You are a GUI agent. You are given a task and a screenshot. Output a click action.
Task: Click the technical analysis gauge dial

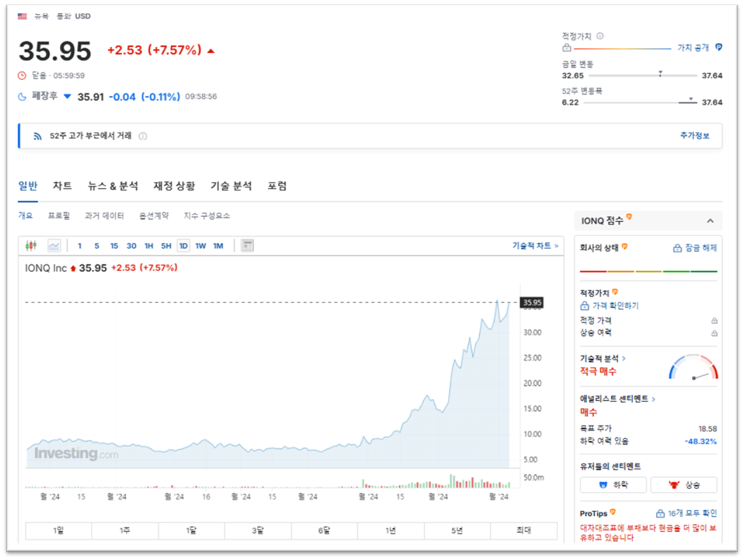click(693, 367)
